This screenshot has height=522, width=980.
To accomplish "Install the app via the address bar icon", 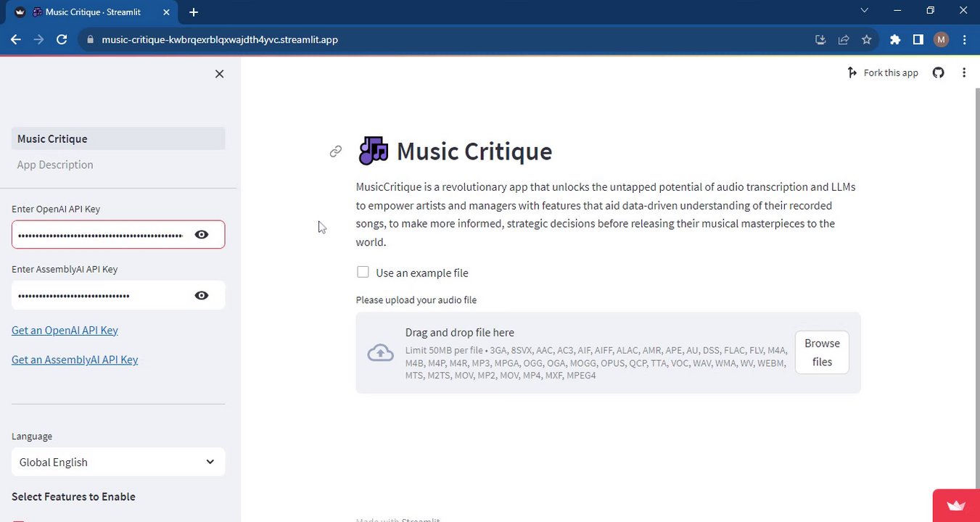I will [820, 40].
